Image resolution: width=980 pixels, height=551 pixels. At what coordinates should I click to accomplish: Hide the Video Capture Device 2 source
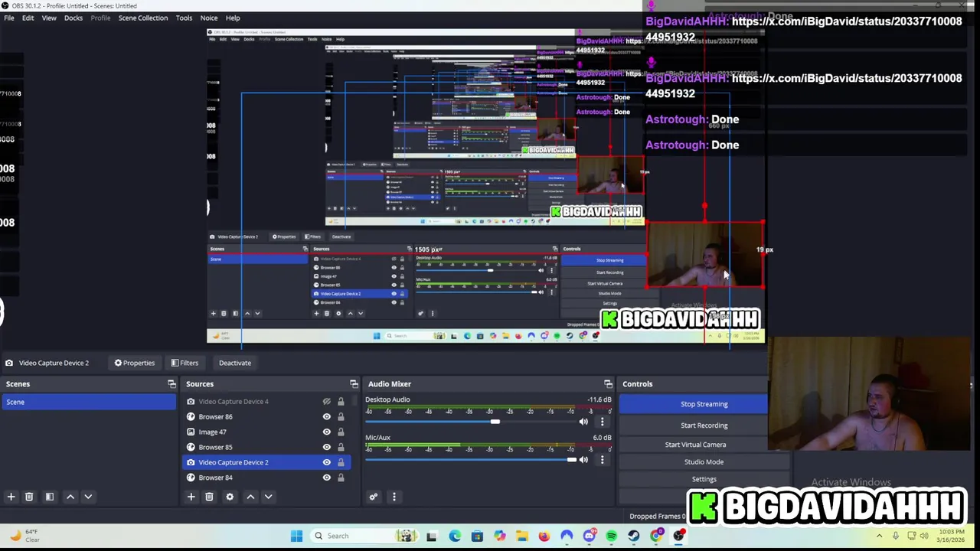[327, 462]
